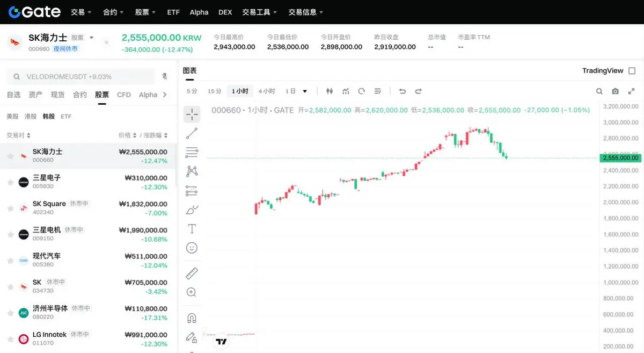The width and height of the screenshot is (644, 353).
Task: Switch to the CFD tab
Action: (124, 95)
